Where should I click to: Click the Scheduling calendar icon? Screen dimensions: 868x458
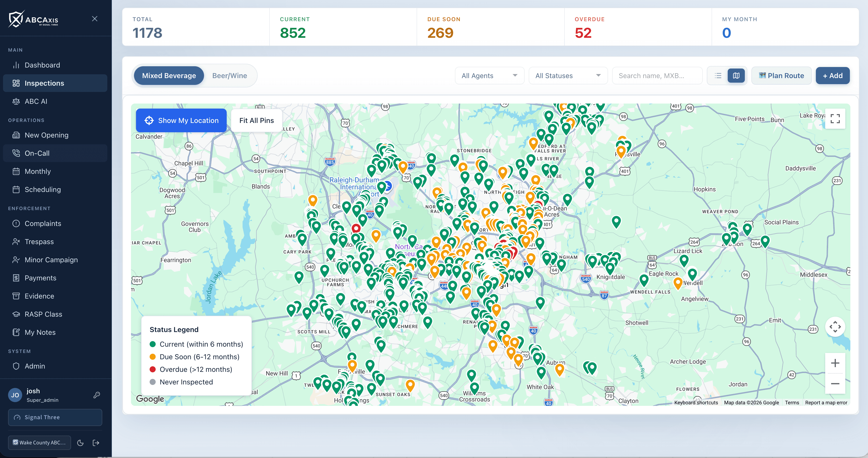16,189
